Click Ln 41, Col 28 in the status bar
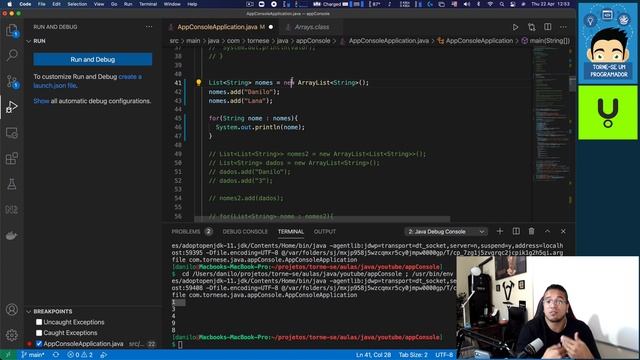Image resolution: width=640 pixels, height=360 pixels. point(373,355)
